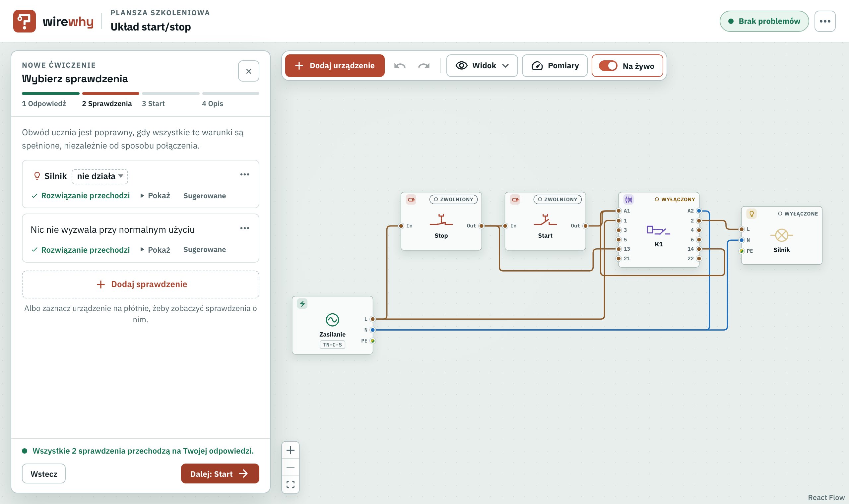Screen dimensions: 849x504
Task: Open options menu of 'Nic nie wyzwala' check
Action: tap(244, 228)
